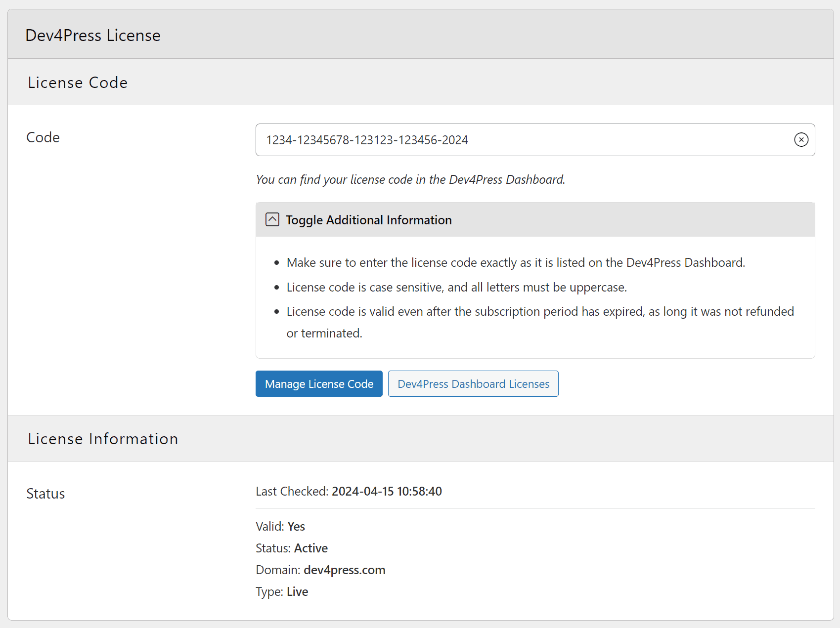Open Dev4Press Dashboard Licenses link
Viewport: 840px width, 628px height.
473,383
